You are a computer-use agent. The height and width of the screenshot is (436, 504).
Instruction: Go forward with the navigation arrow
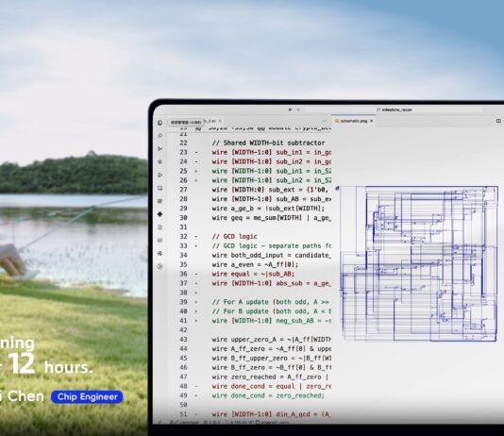(x=298, y=109)
